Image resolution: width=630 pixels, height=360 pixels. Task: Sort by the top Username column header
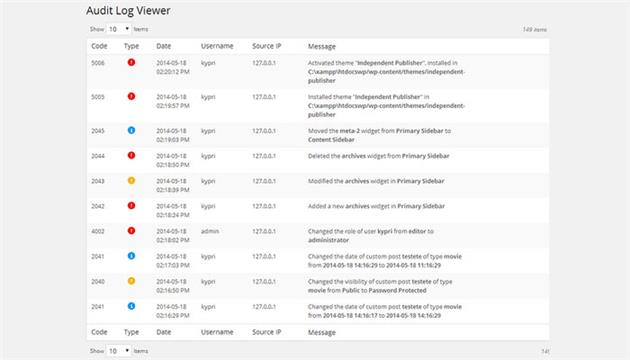coord(217,46)
